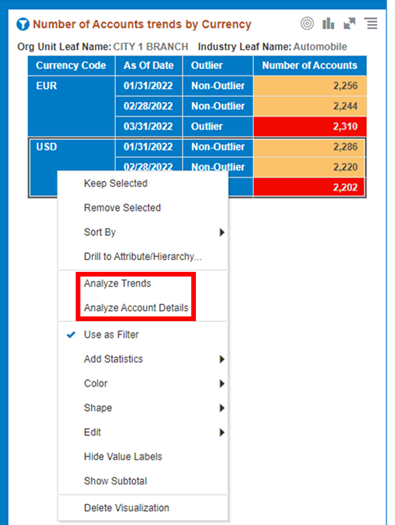The image size is (395, 525).
Task: Click USD date cell 01/31/2022
Action: click(x=149, y=147)
